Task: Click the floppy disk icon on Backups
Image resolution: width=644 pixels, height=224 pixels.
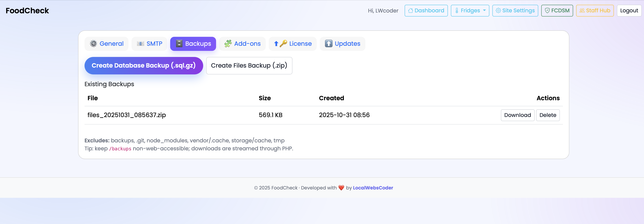Action: (179, 43)
